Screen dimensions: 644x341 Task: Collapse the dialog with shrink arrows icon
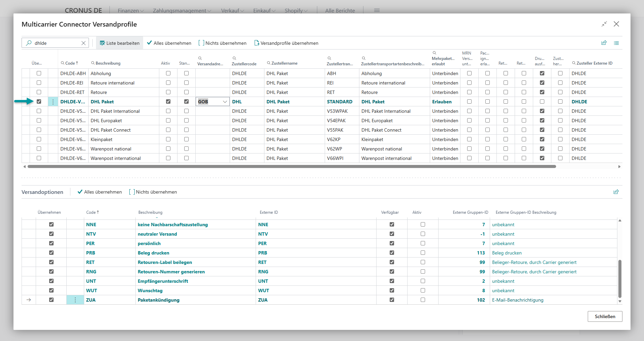tap(604, 24)
